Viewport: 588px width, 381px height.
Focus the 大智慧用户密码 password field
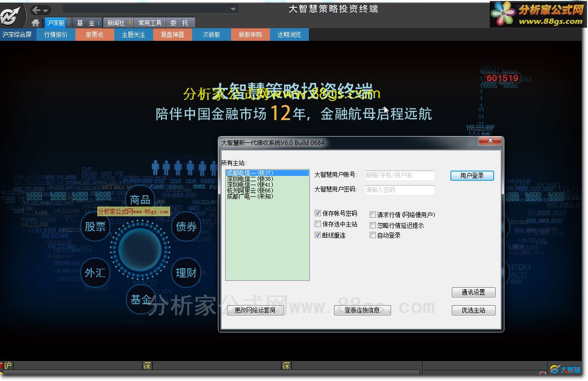coord(399,190)
